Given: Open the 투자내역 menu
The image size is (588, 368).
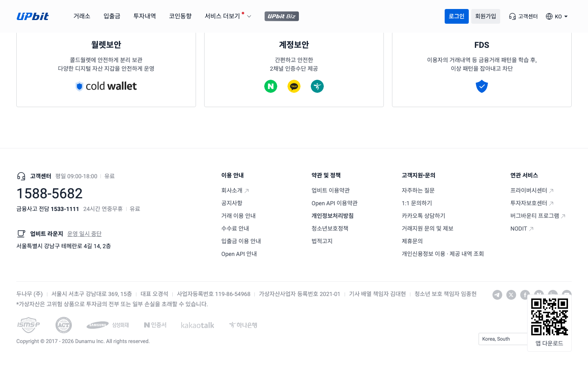Looking at the screenshot, I should [x=145, y=16].
